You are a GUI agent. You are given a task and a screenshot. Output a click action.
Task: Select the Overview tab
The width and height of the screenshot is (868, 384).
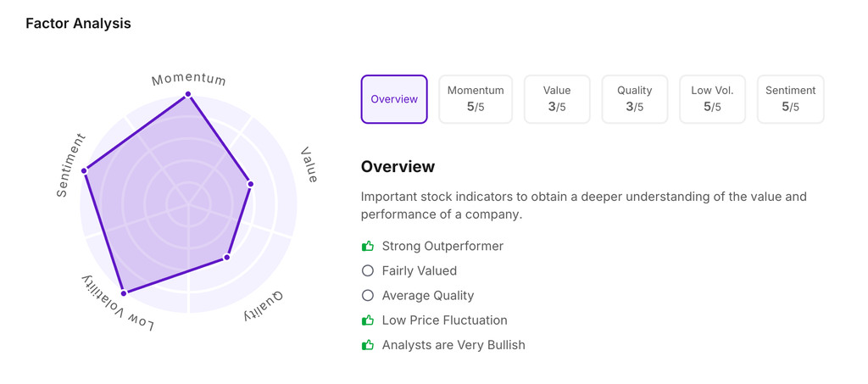click(x=394, y=99)
